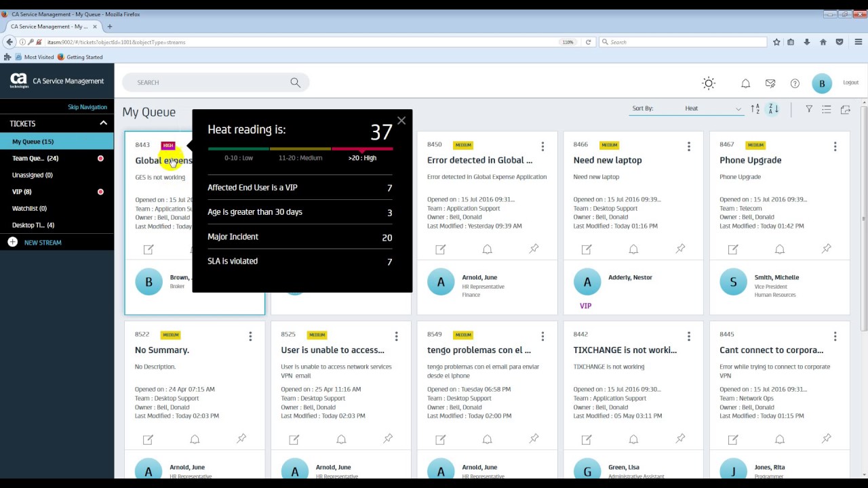Pin ticket 8467 Phone Upgrade
This screenshot has height=488, width=868.
click(x=827, y=249)
